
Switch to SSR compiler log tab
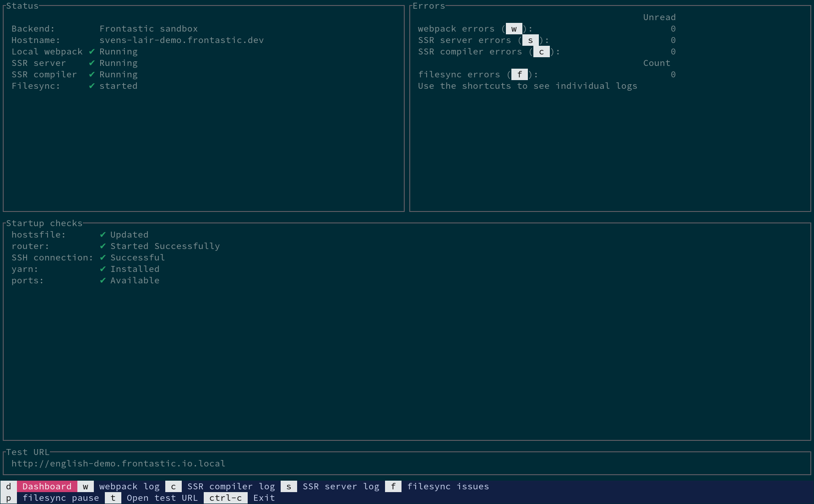coord(231,486)
